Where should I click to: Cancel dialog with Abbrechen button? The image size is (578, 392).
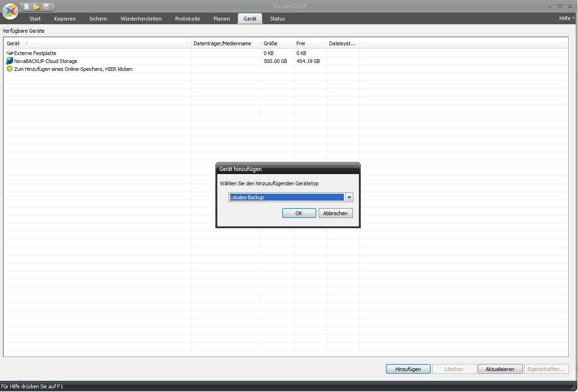tap(335, 213)
